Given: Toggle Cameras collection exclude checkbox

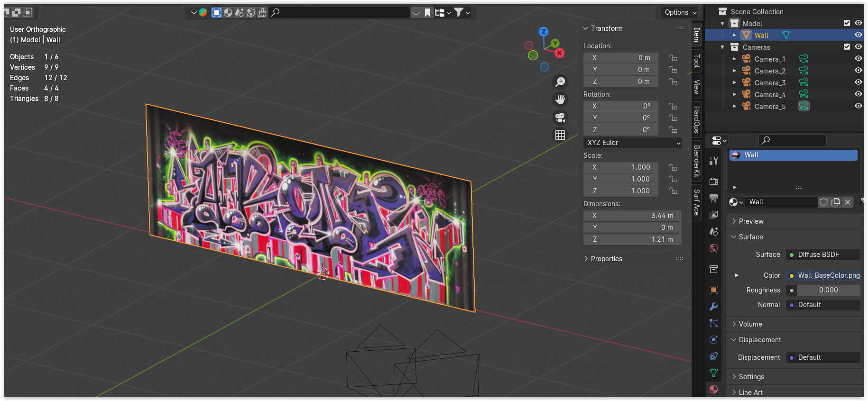Looking at the screenshot, I should (x=847, y=47).
